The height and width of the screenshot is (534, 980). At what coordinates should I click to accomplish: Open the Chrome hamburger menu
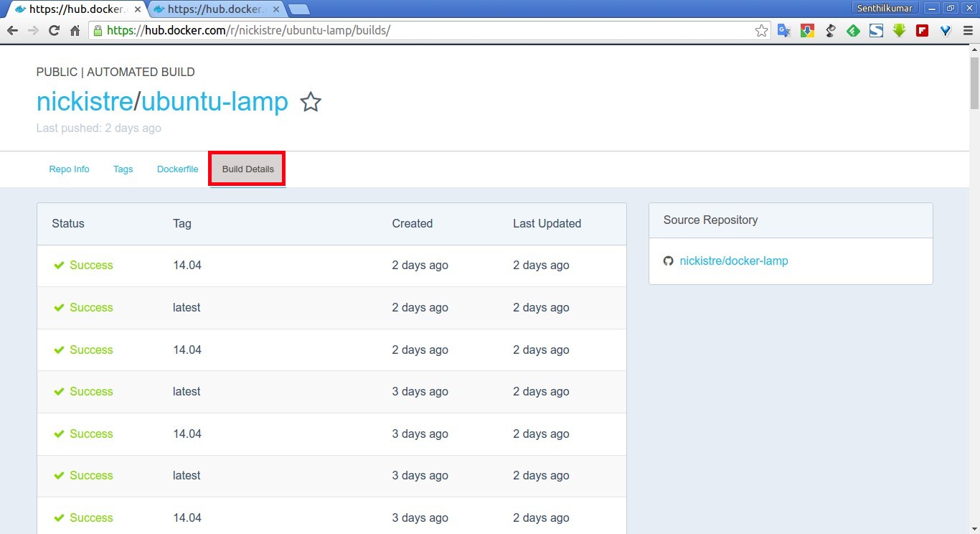point(966,31)
